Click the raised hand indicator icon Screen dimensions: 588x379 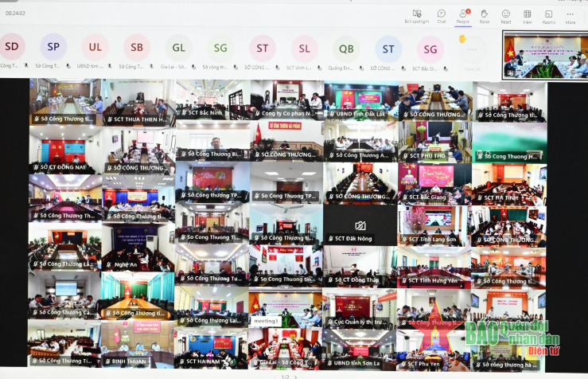click(x=462, y=39)
